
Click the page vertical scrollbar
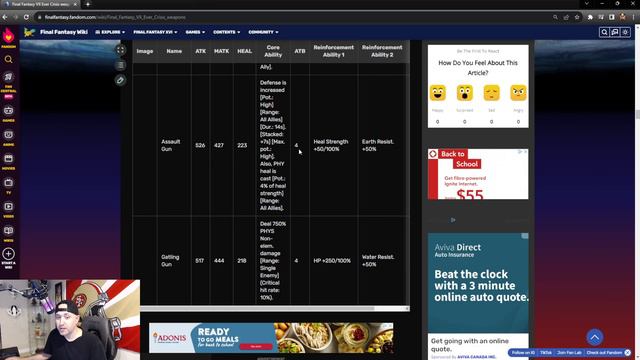click(x=638, y=114)
